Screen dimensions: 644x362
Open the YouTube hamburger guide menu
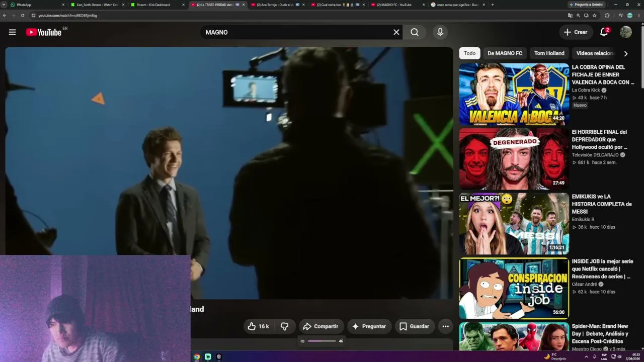(x=13, y=32)
